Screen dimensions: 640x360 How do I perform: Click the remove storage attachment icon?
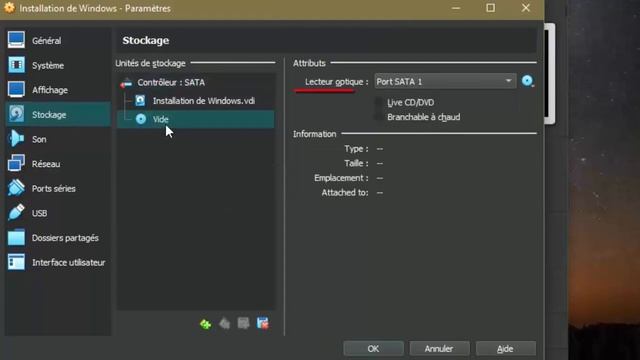pyautogui.click(x=263, y=324)
